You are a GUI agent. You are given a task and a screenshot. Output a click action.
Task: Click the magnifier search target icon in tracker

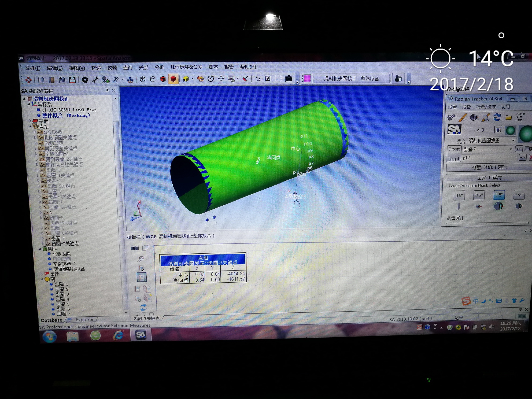[486, 117]
